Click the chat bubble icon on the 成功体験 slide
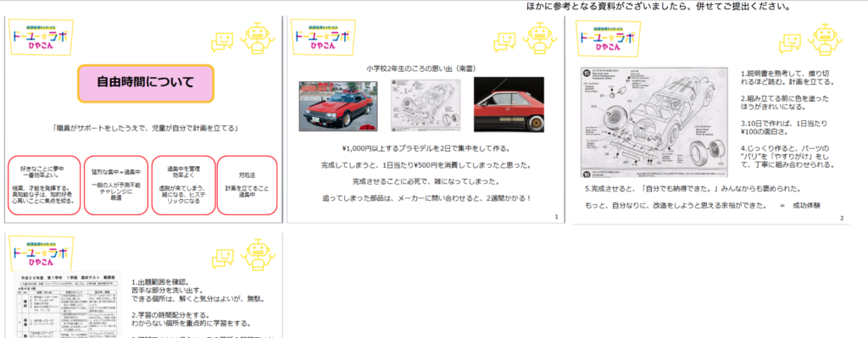 pyautogui.click(x=790, y=44)
